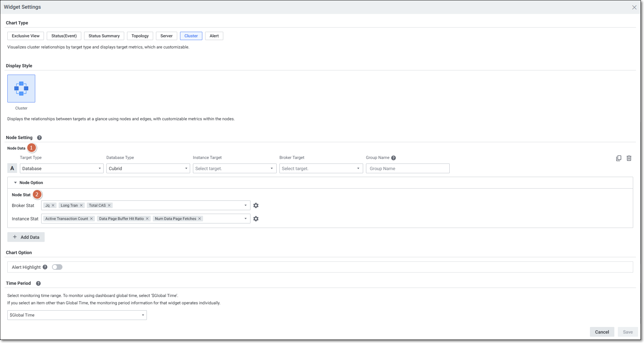Click the Add Data button
The height and width of the screenshot is (343, 644).
pyautogui.click(x=26, y=237)
